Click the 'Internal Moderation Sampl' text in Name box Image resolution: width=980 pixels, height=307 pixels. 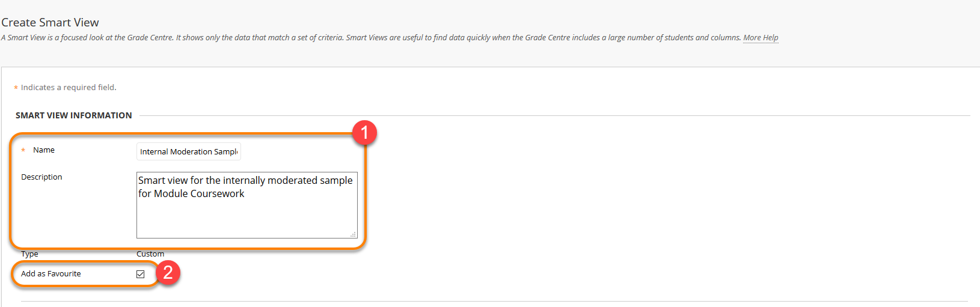189,151
